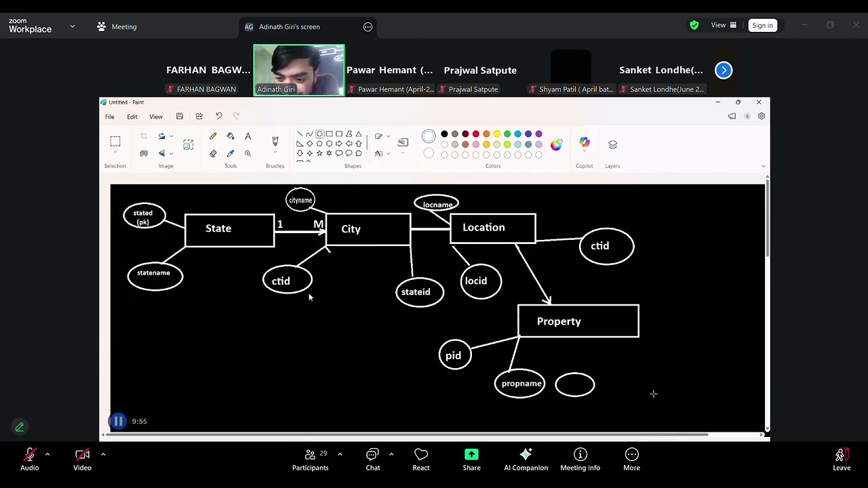The width and height of the screenshot is (868, 488).
Task: Select the Pencil tool in Paint
Action: (213, 136)
